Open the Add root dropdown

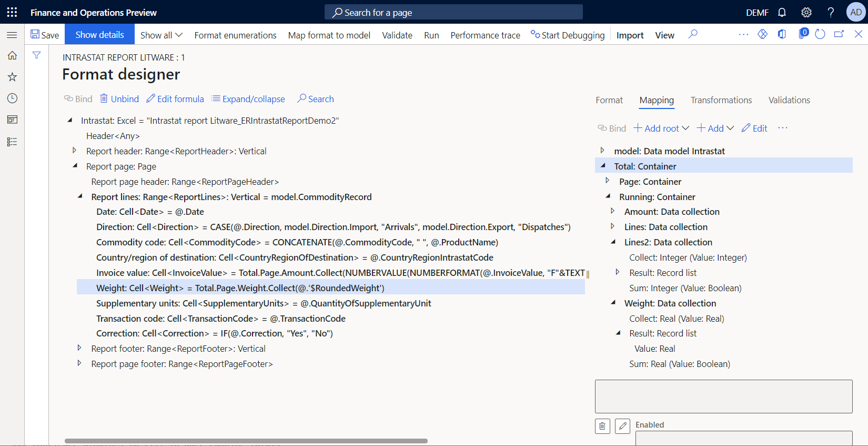(661, 128)
